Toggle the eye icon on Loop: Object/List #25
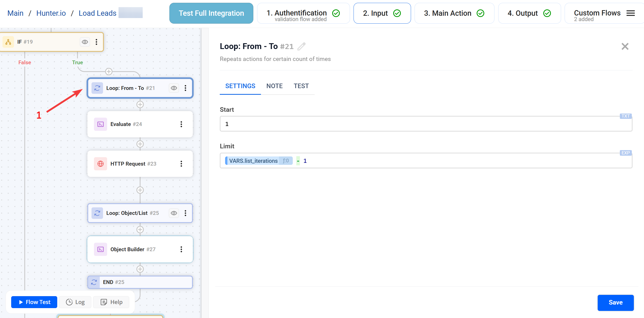 pyautogui.click(x=174, y=213)
